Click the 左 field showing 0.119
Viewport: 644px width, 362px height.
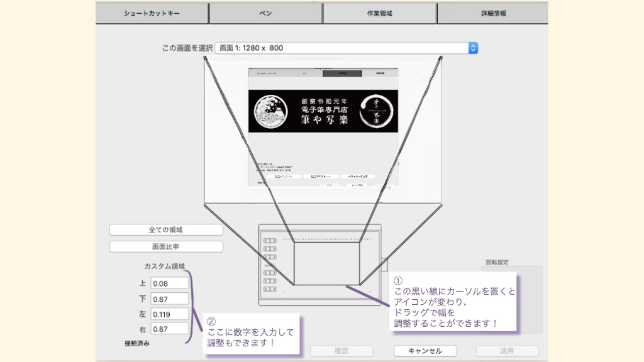click(170, 314)
